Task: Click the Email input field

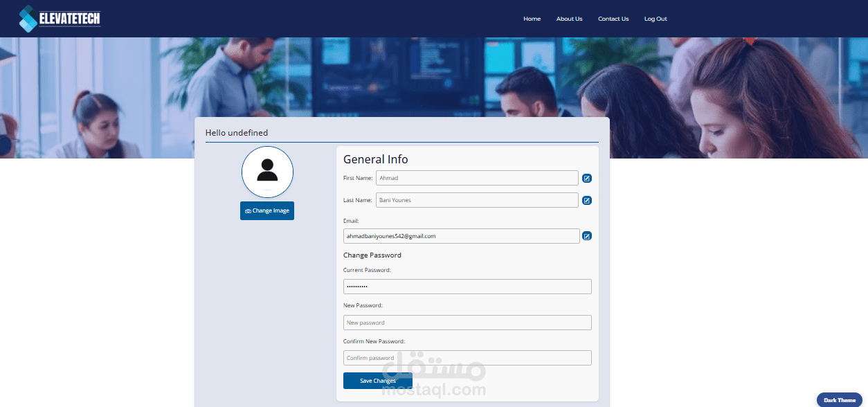Action: tap(462, 236)
